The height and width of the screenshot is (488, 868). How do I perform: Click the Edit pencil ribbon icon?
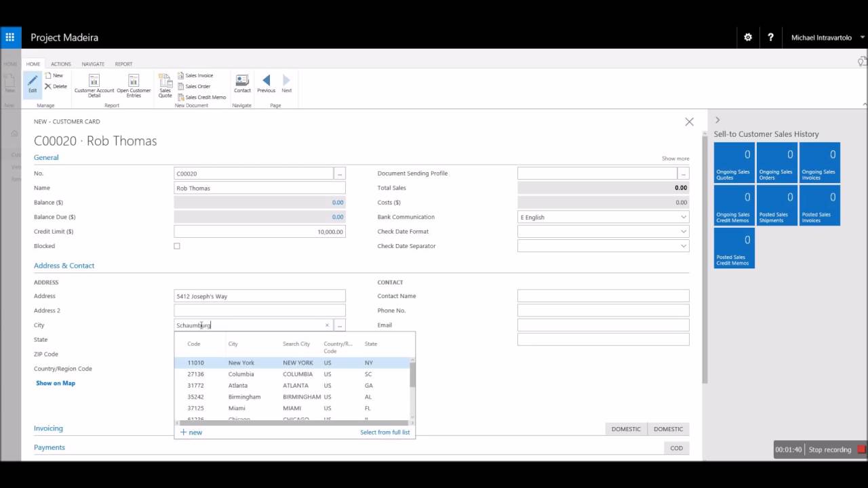pyautogui.click(x=33, y=85)
